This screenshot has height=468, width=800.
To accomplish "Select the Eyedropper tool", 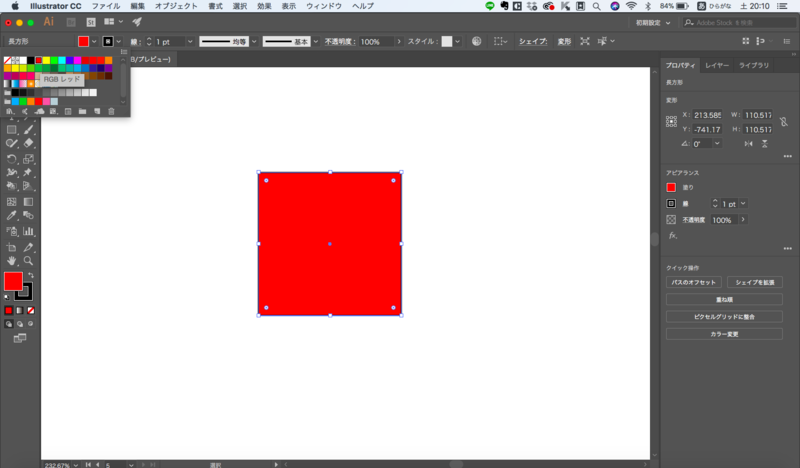I will 11,216.
